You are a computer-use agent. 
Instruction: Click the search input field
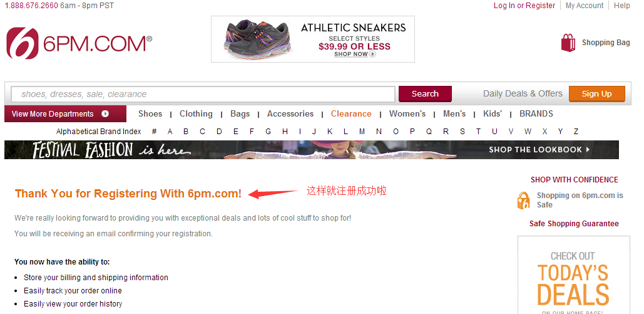click(x=203, y=94)
